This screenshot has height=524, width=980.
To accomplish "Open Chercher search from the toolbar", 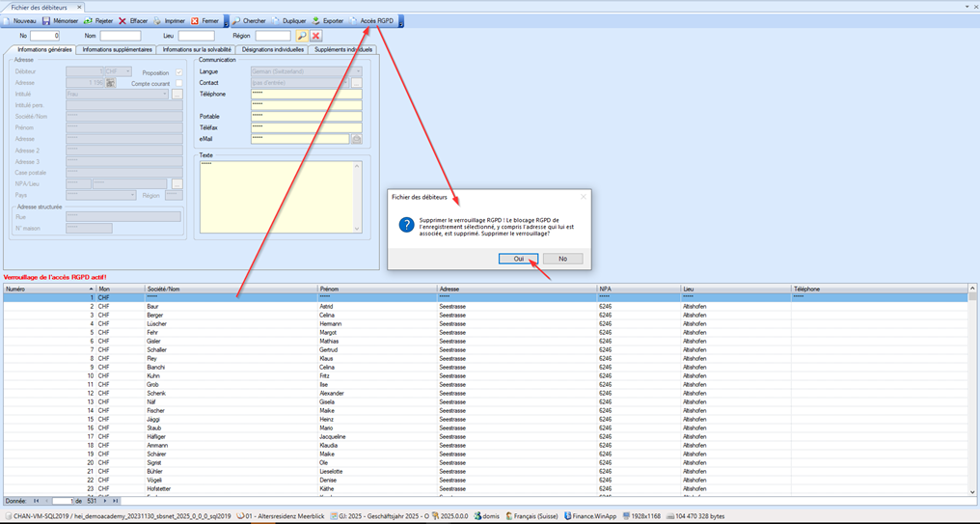I will click(x=236, y=20).
